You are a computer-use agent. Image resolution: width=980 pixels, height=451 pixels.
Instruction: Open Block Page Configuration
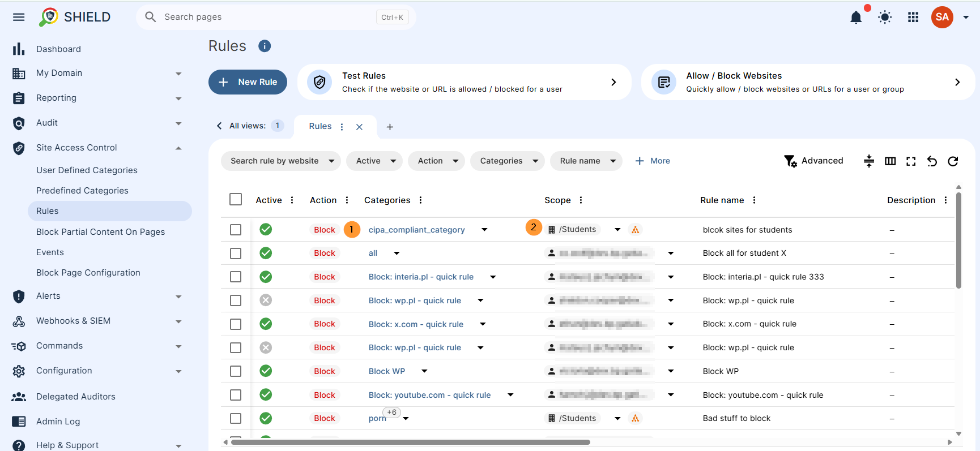(x=88, y=273)
